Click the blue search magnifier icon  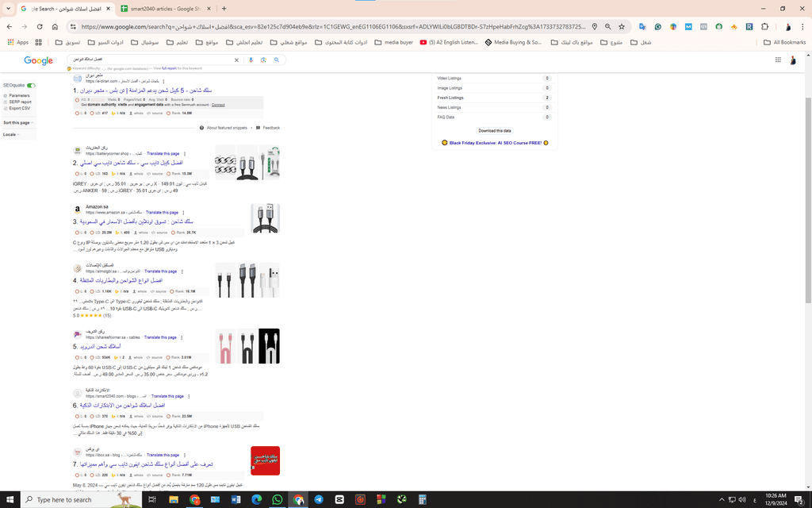click(277, 60)
